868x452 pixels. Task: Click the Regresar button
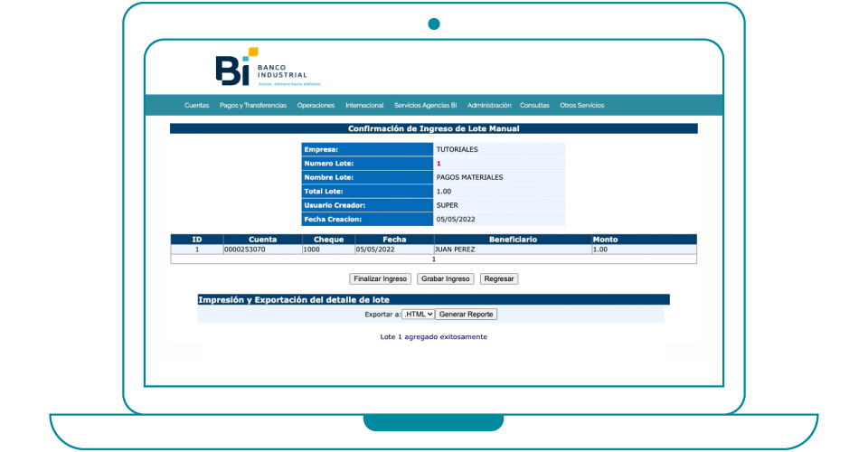(x=499, y=279)
